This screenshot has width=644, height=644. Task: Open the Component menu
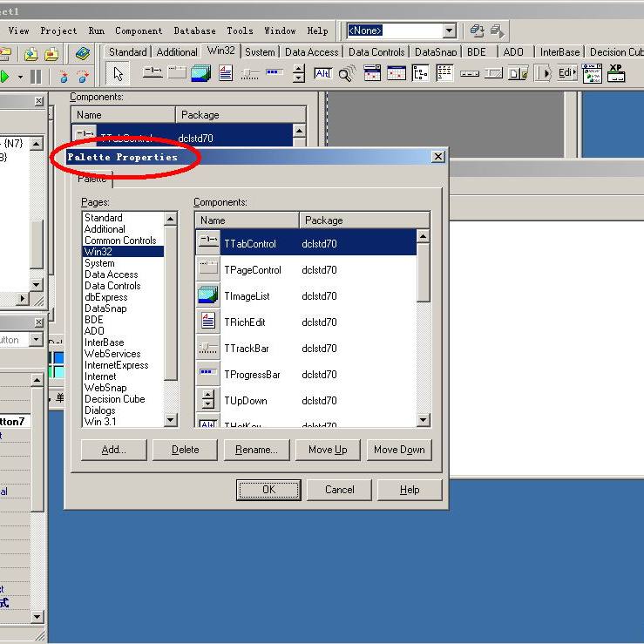pos(139,31)
